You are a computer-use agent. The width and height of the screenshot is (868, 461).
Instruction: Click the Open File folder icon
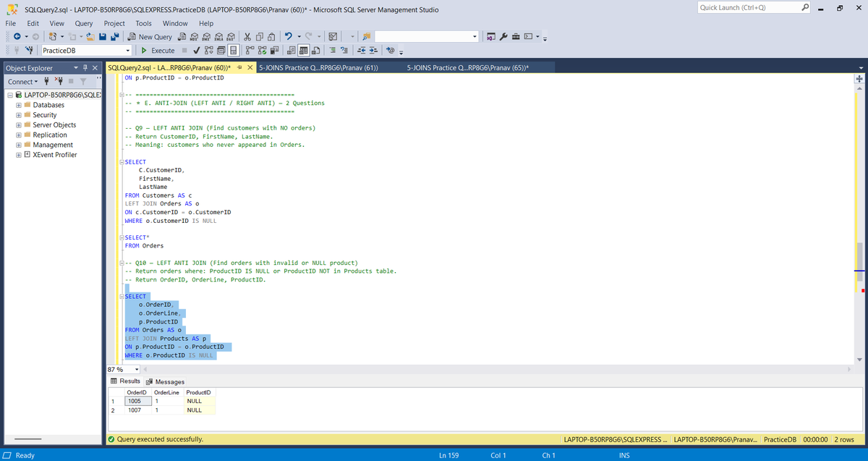click(90, 37)
